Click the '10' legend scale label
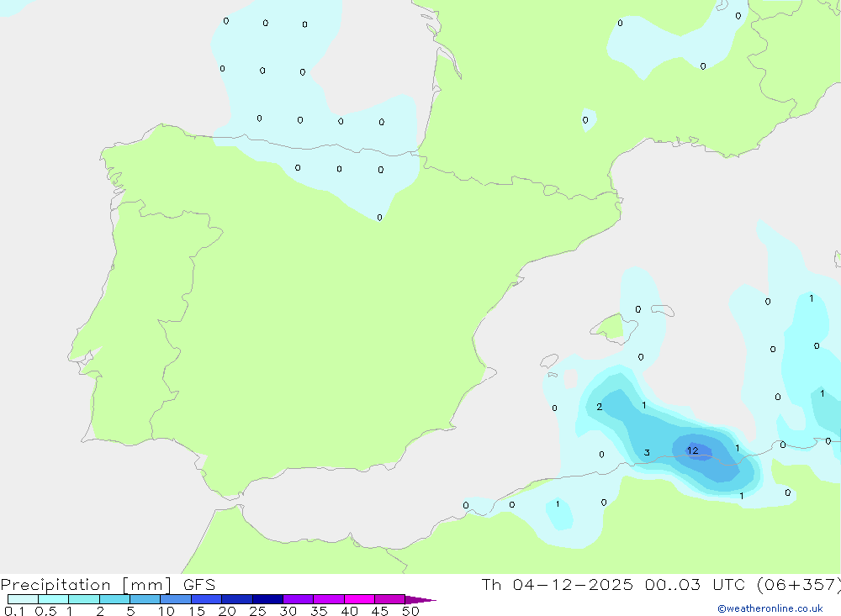The image size is (841, 616). [166, 611]
